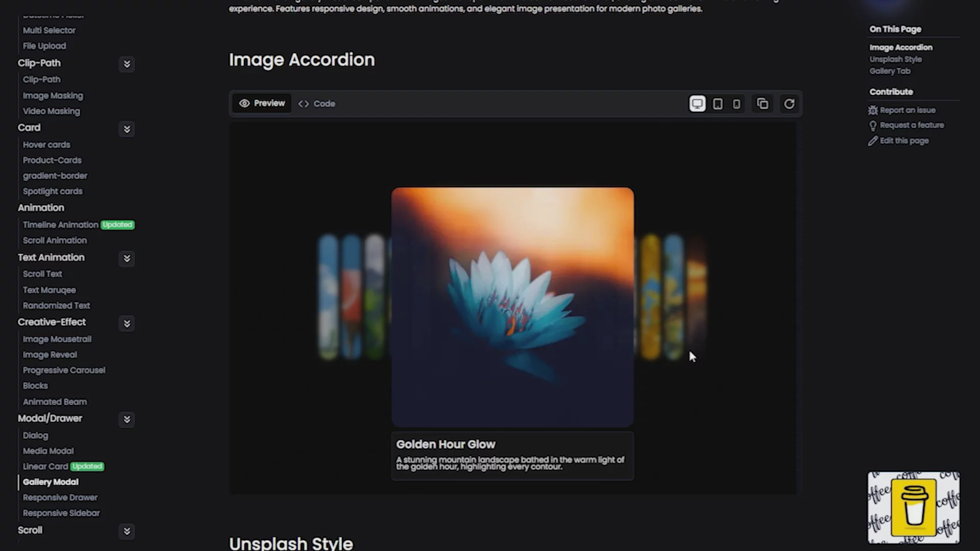Click the lightbulb icon for feature requests
The width and height of the screenshot is (980, 551).
coord(873,125)
